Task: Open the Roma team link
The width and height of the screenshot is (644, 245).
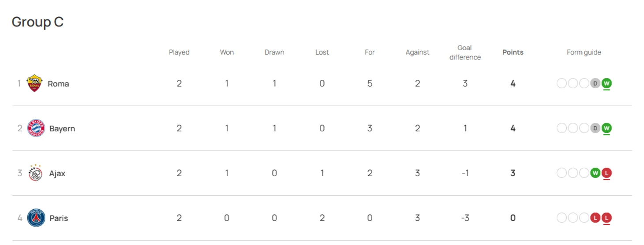Action: point(58,84)
